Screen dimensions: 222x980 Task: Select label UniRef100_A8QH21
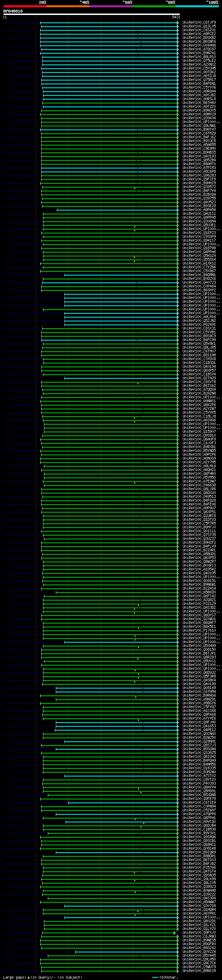pyautogui.click(x=199, y=470)
